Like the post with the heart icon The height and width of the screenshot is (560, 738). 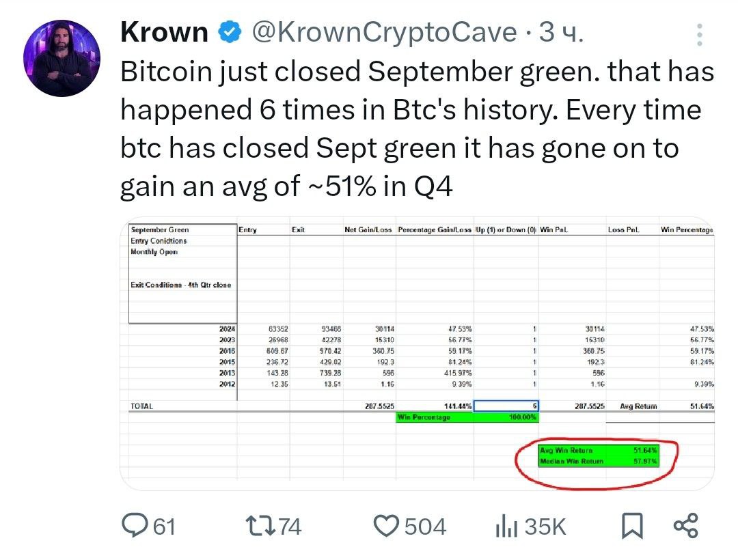click(x=387, y=526)
